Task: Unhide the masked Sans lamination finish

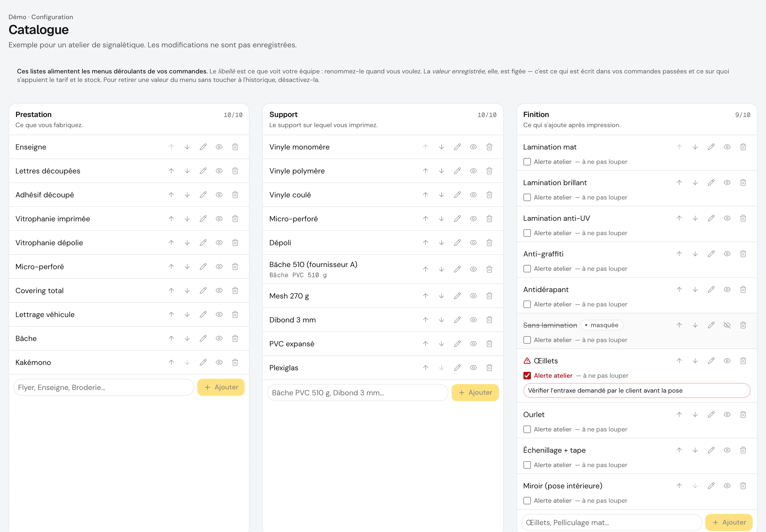Action: [727, 325]
